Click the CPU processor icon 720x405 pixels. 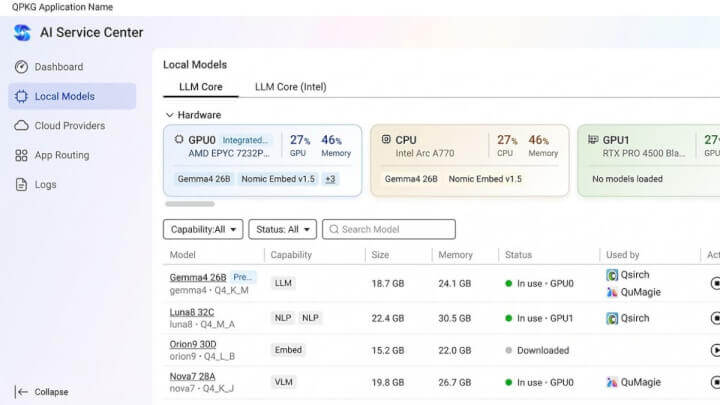pyautogui.click(x=386, y=139)
